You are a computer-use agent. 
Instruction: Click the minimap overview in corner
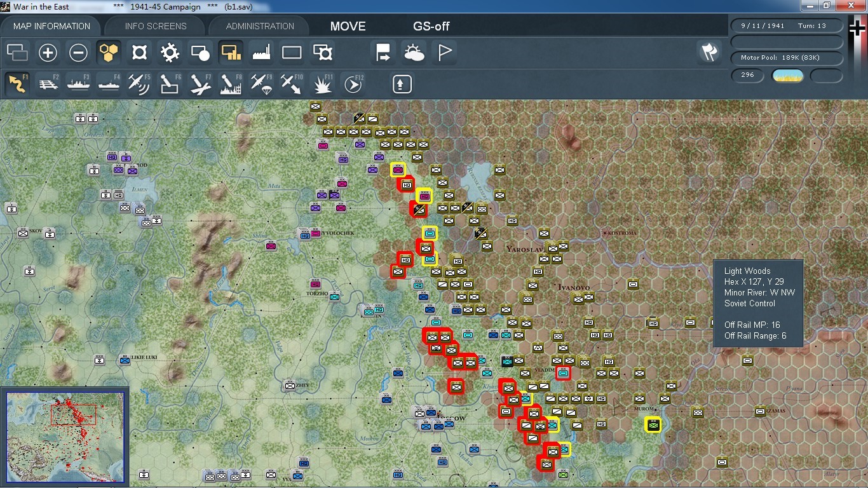(65, 437)
